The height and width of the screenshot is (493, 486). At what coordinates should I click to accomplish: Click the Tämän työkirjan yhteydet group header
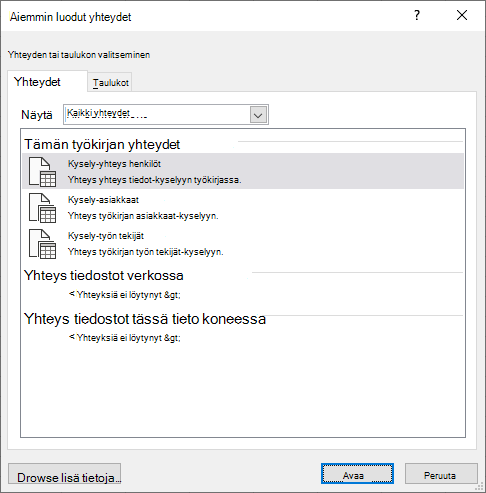[x=102, y=145]
